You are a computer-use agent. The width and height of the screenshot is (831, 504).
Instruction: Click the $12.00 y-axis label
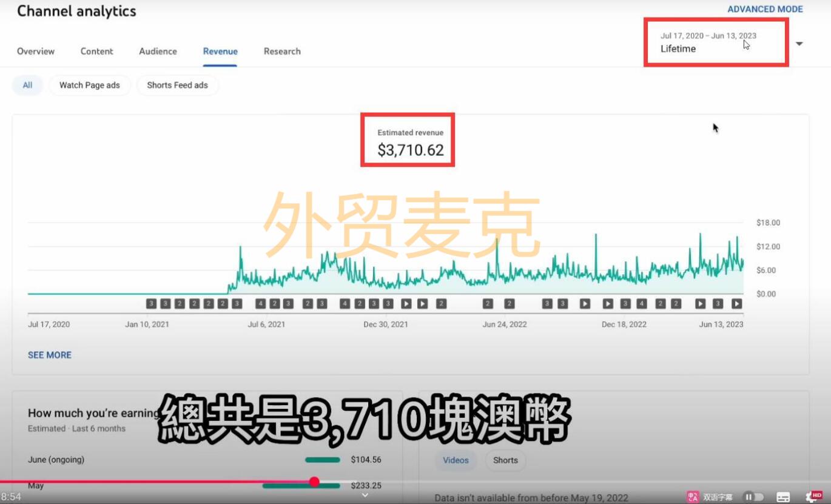click(769, 246)
